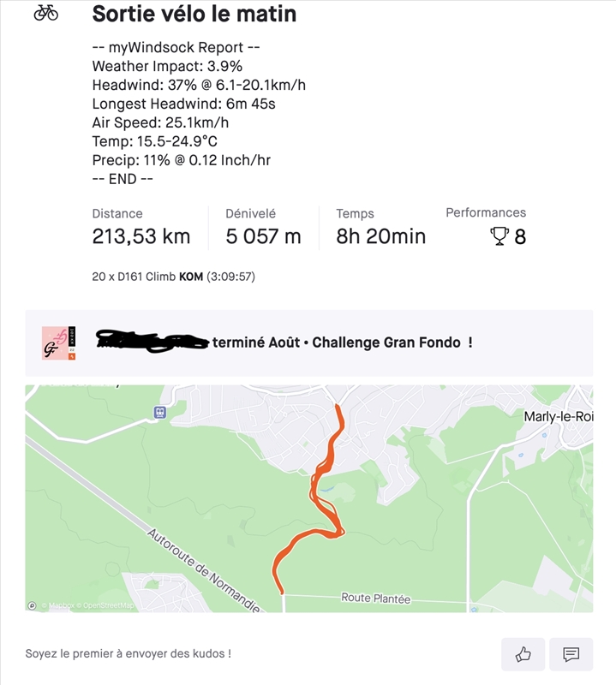Click the bicycle activity type icon
The image size is (616, 685).
[46, 14]
